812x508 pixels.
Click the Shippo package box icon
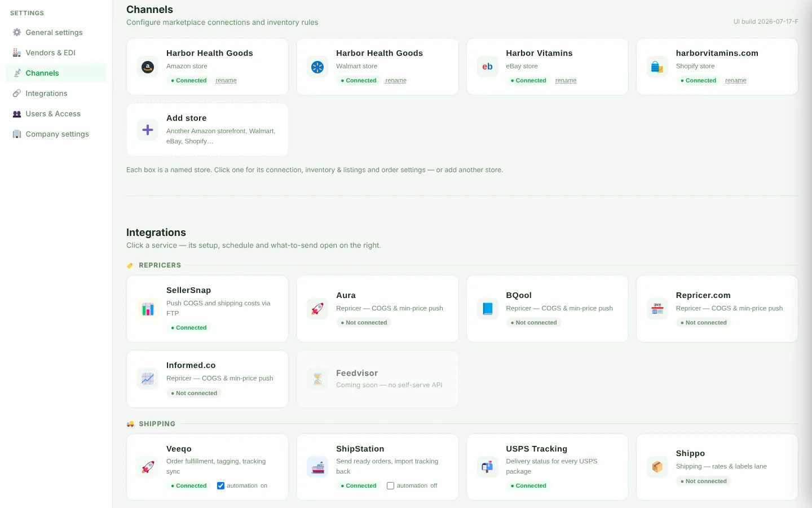tap(657, 467)
